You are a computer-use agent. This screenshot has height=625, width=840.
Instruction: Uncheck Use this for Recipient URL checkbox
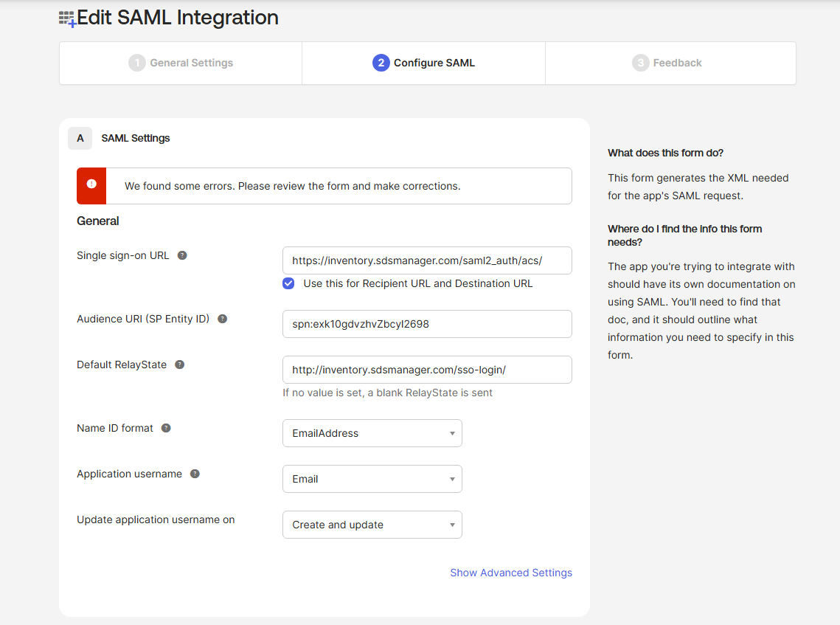tap(288, 283)
